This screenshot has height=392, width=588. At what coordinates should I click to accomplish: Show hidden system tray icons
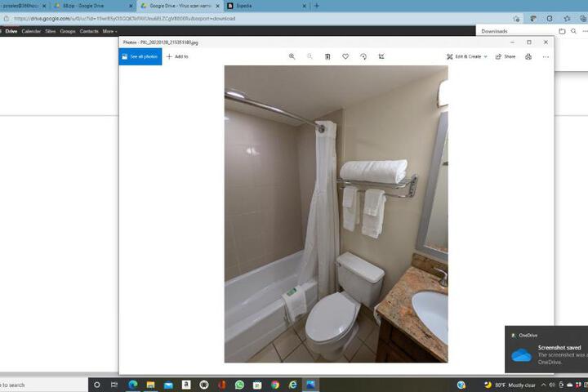click(x=543, y=385)
